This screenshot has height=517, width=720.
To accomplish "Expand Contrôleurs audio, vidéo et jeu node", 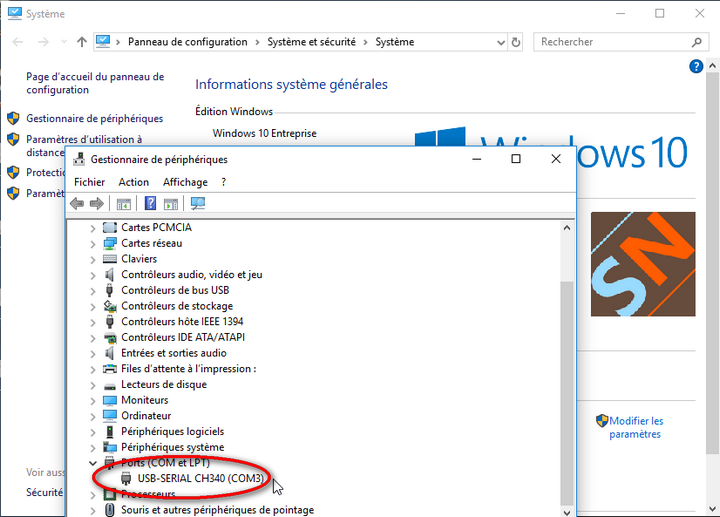I will click(x=93, y=275).
